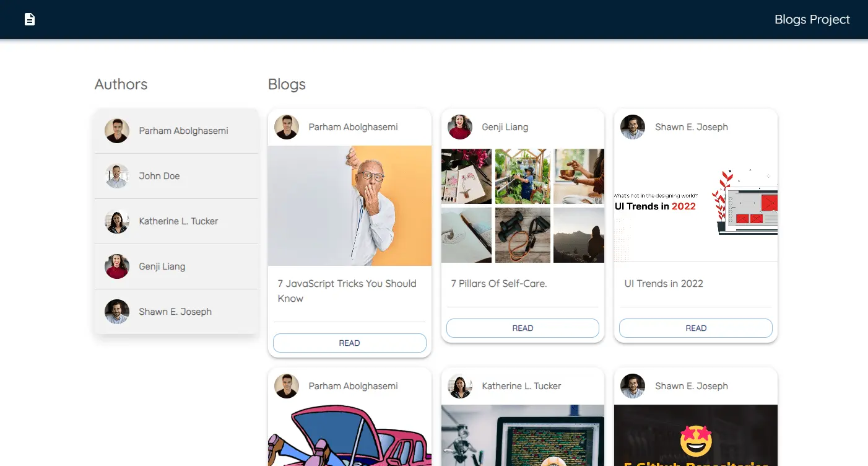Image resolution: width=868 pixels, height=466 pixels.
Task: Click Shawn E. Joseph's name on the UI Trends card
Action: click(692, 127)
